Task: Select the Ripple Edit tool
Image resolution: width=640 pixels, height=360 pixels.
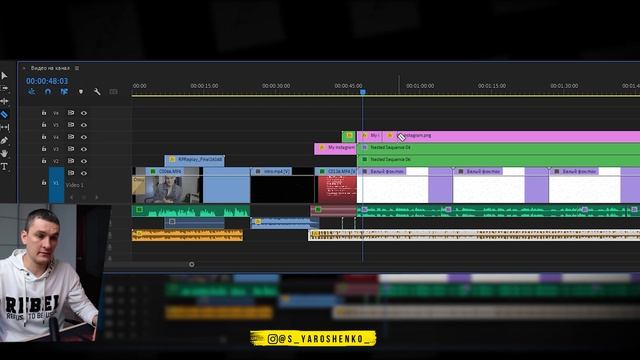Action: (4, 101)
